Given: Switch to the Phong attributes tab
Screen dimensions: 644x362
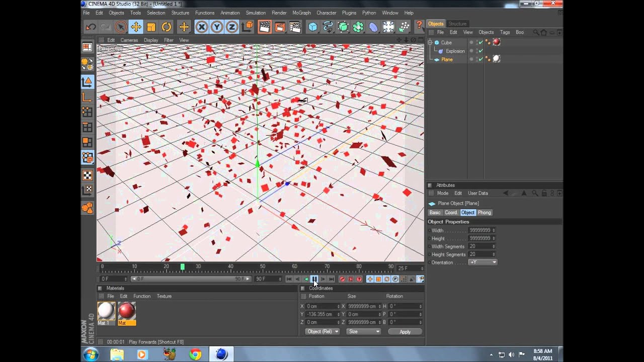Looking at the screenshot, I should click(x=485, y=213).
